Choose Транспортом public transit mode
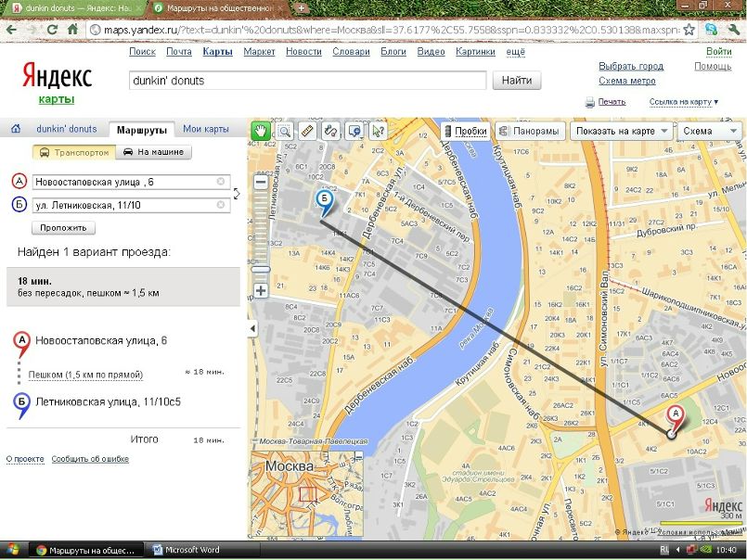 click(74, 152)
